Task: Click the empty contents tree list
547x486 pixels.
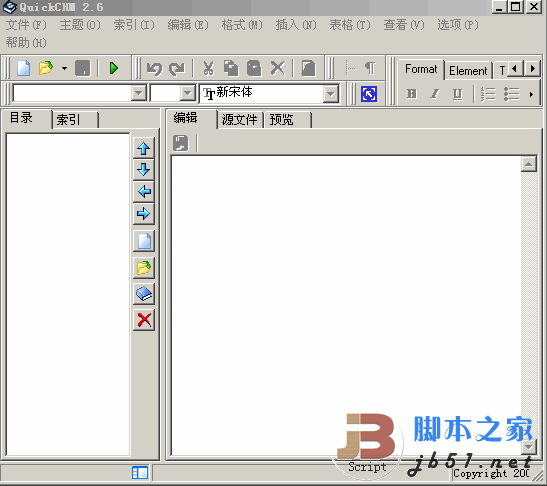Action: coord(68,294)
